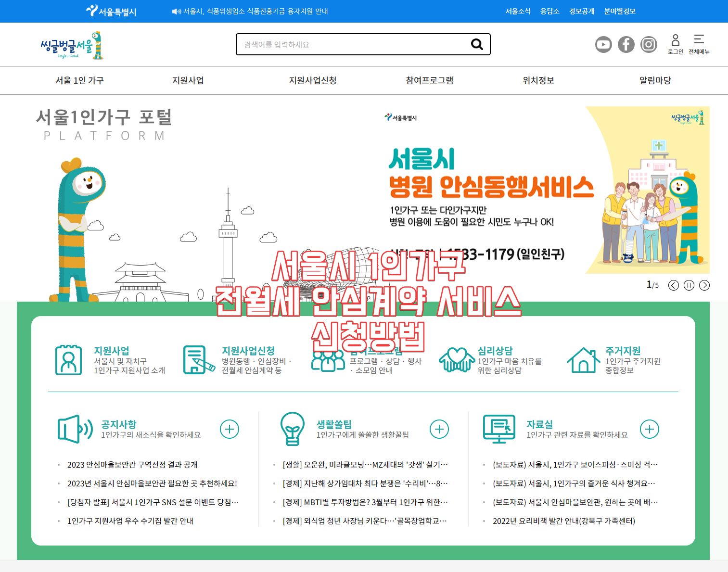Click the 심리상담 heart hands icon
This screenshot has height=572, width=728.
coord(457,360)
